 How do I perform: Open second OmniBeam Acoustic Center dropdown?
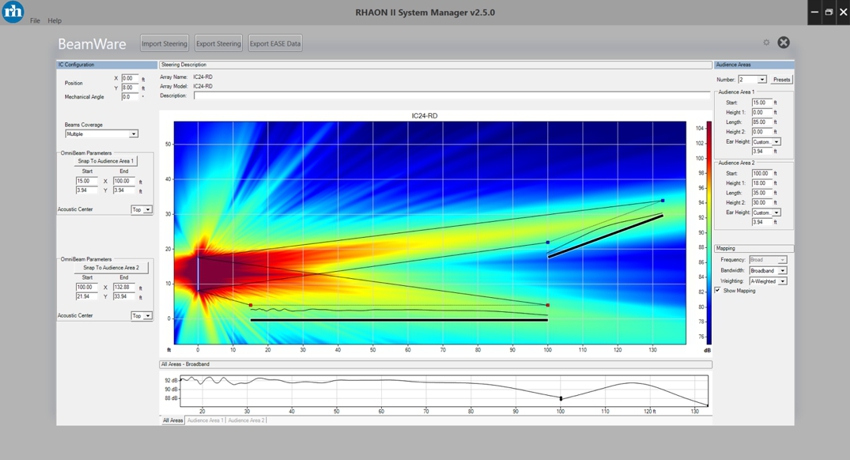[141, 315]
